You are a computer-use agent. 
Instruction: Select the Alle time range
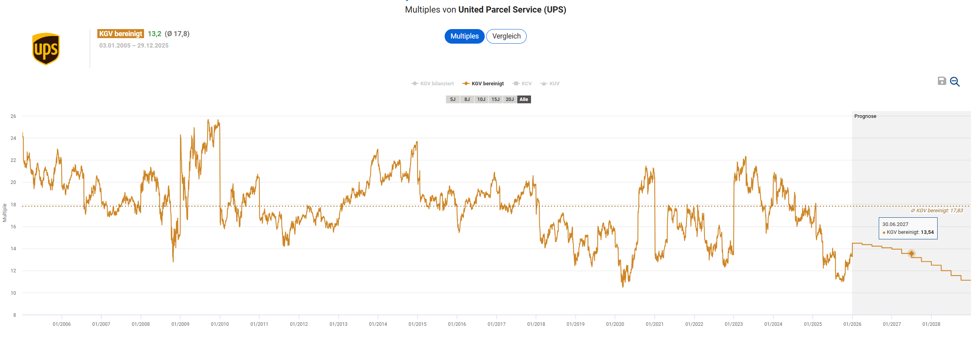click(x=524, y=99)
